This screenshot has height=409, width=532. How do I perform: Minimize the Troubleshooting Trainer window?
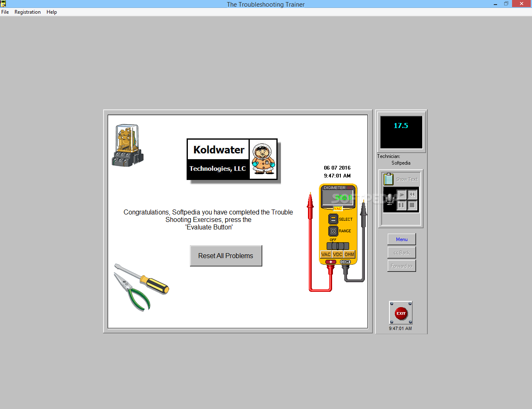pos(495,4)
